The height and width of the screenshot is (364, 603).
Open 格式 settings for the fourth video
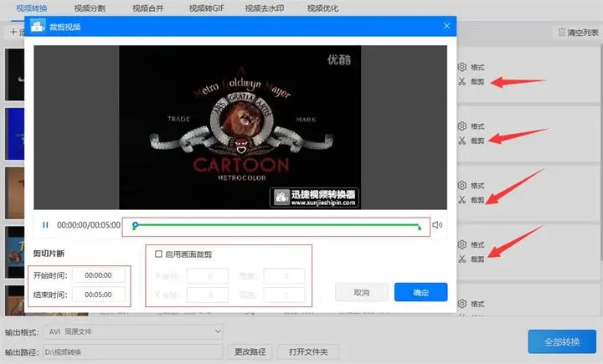(x=472, y=244)
